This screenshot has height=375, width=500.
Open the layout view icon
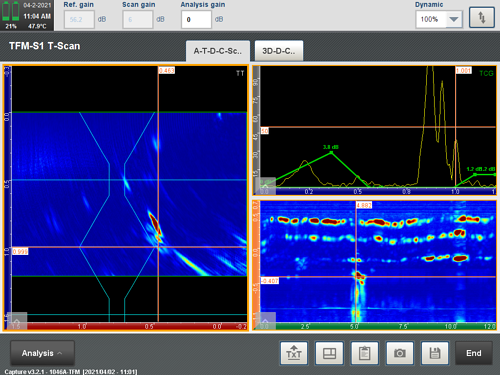tap(329, 353)
